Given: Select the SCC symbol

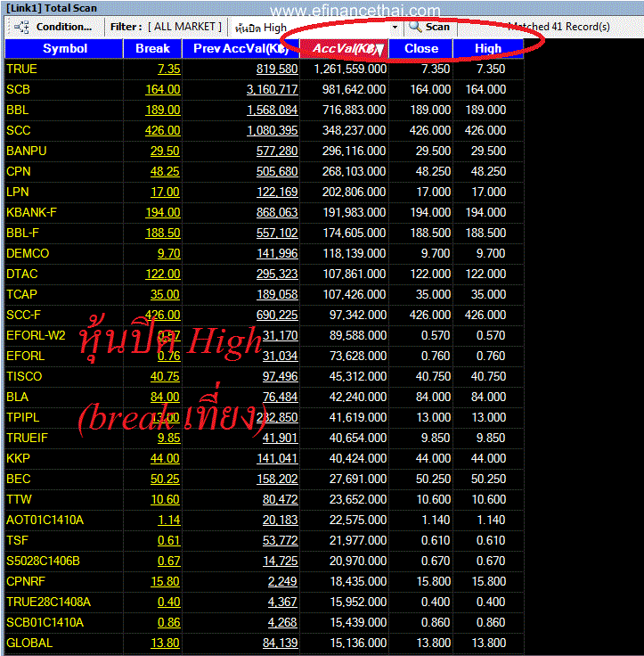Looking at the screenshot, I should [x=19, y=130].
